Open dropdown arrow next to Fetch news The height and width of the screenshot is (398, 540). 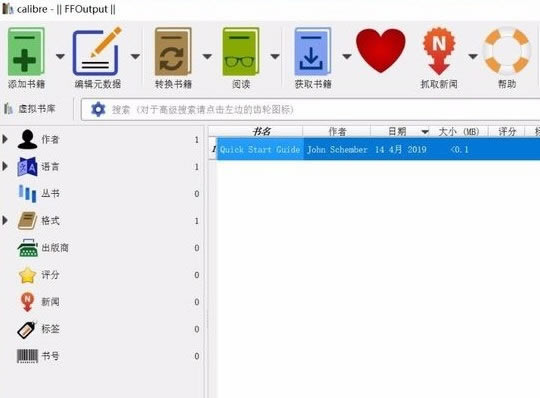pyautogui.click(x=473, y=56)
